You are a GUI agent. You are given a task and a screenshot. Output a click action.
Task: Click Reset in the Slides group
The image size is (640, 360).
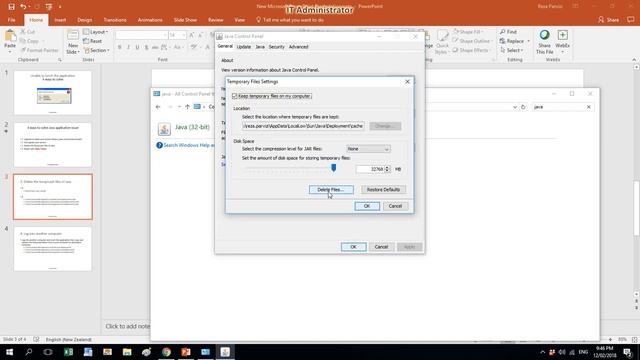(x=93, y=41)
